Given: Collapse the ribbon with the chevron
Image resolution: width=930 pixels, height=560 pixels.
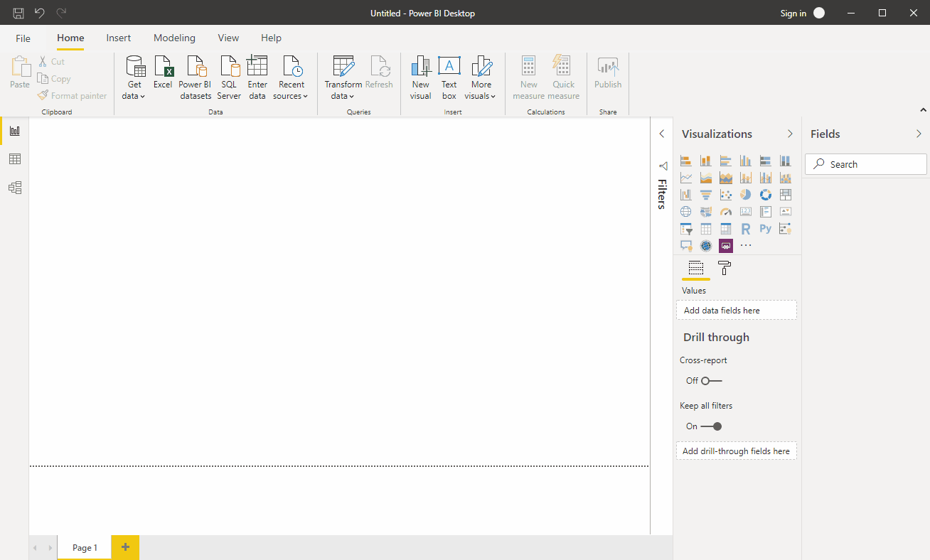Looking at the screenshot, I should pos(924,110).
